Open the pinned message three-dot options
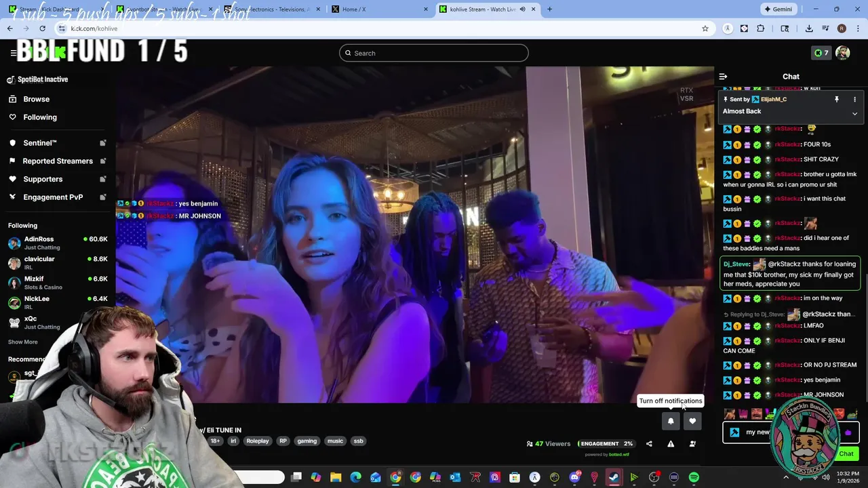 coord(854,99)
